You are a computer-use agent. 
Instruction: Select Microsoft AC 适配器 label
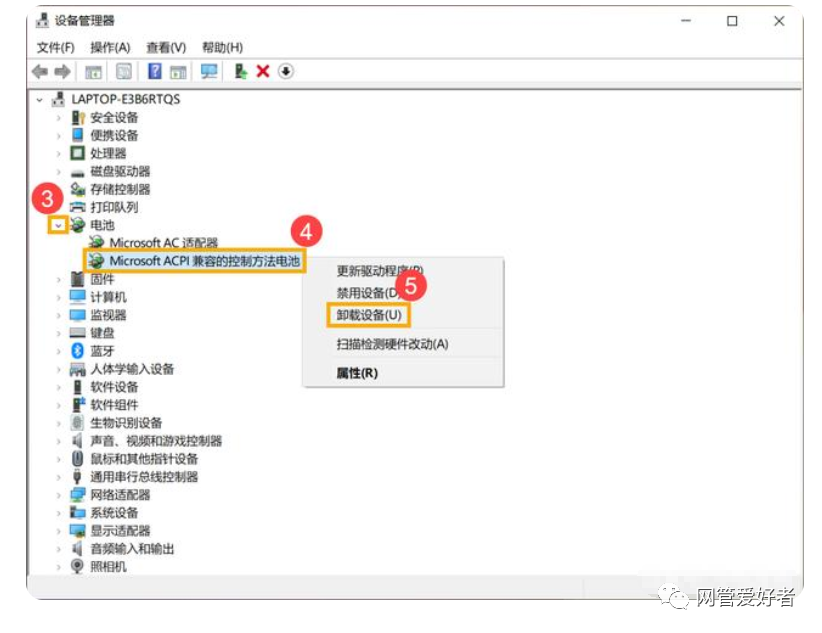[164, 242]
